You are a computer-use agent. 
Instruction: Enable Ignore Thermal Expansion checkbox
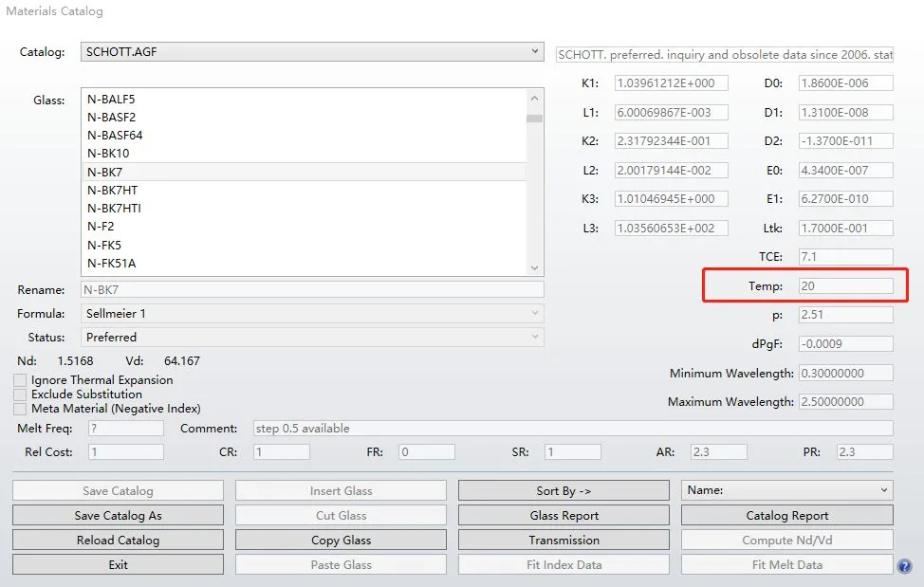click(21, 380)
